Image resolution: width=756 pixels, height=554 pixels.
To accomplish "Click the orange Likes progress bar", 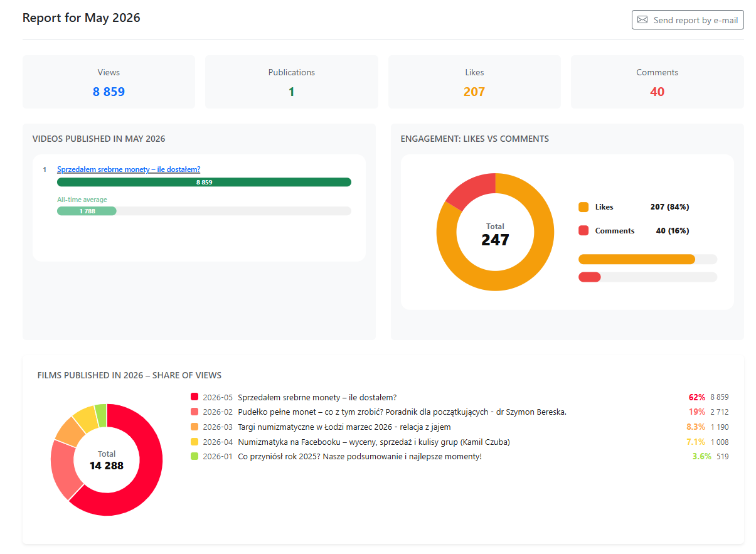I will (637, 259).
